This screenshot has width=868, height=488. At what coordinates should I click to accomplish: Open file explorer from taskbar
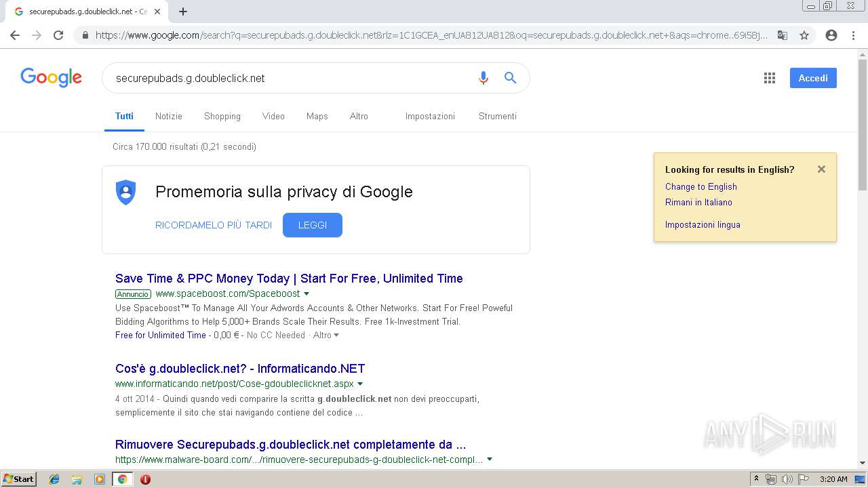[77, 479]
